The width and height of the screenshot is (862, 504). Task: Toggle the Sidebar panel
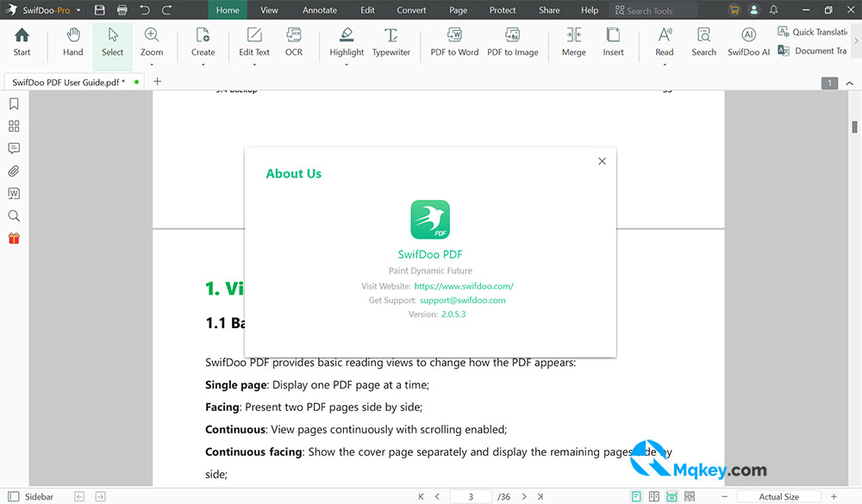tap(31, 497)
